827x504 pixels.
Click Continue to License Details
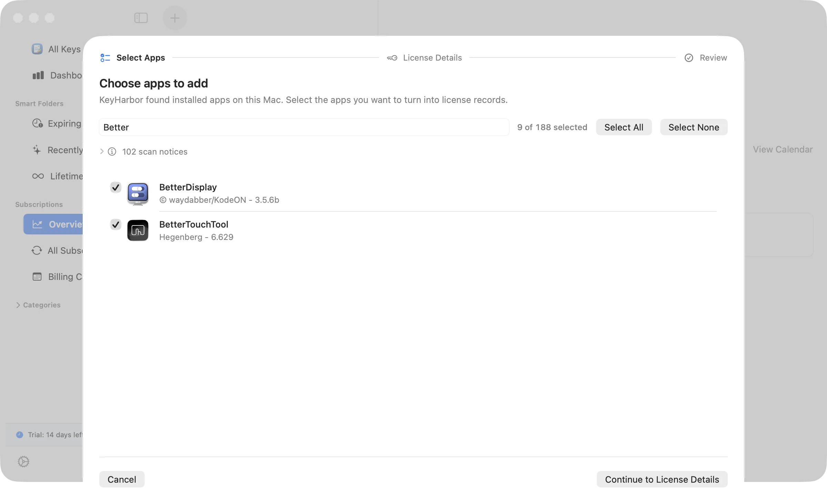pyautogui.click(x=662, y=480)
